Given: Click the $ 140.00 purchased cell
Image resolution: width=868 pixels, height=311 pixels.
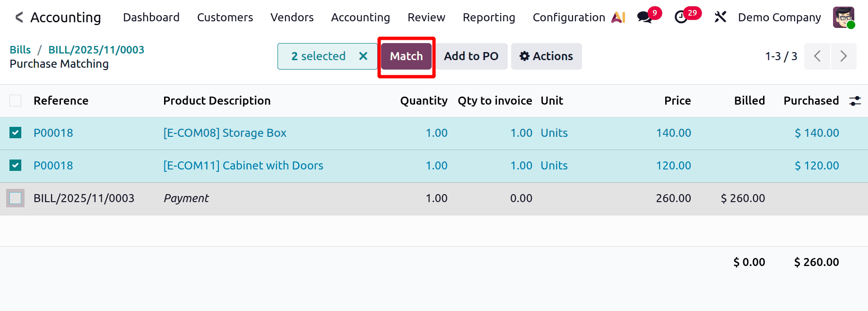Looking at the screenshot, I should pos(817,133).
